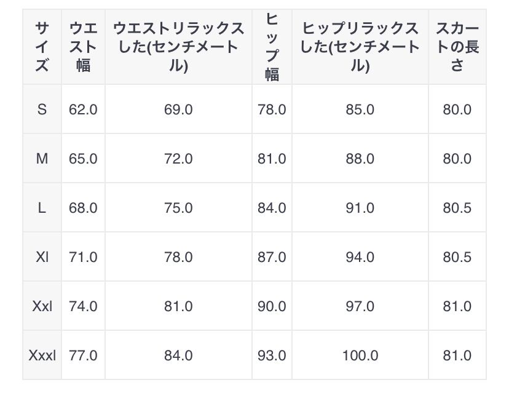Click the サイズ column header
The height and width of the screenshot is (420, 509).
[x=42, y=47]
